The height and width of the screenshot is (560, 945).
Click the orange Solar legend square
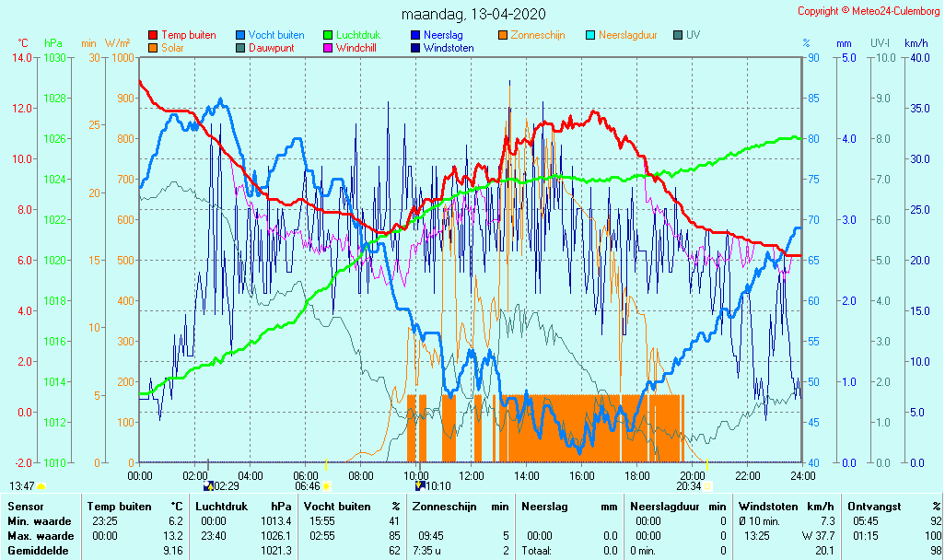[x=153, y=48]
